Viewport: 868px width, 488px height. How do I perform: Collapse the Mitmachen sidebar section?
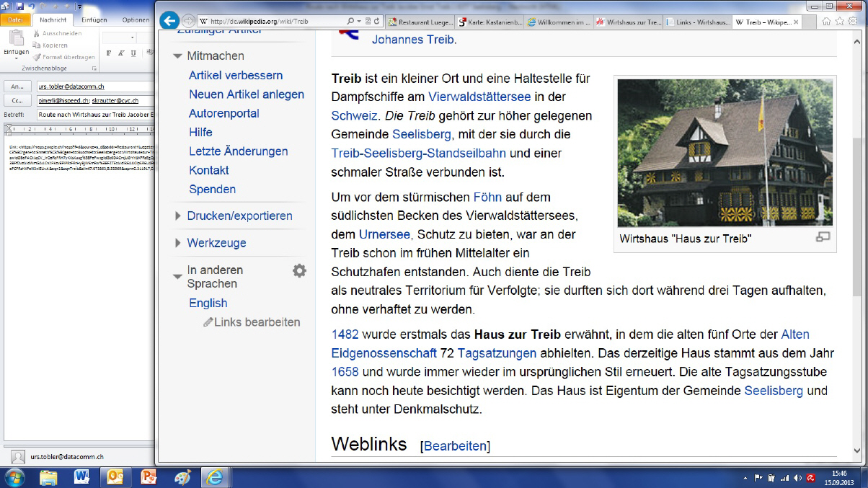(x=177, y=56)
